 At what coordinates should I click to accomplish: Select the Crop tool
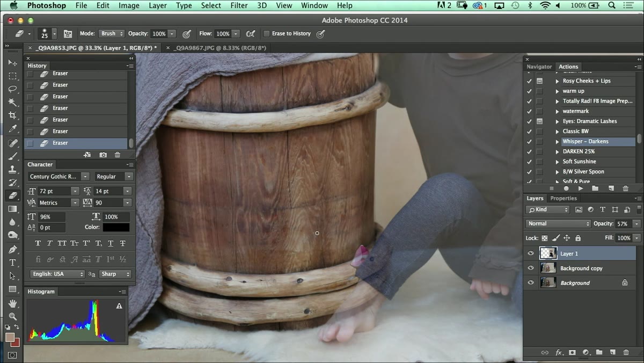pos(13,115)
